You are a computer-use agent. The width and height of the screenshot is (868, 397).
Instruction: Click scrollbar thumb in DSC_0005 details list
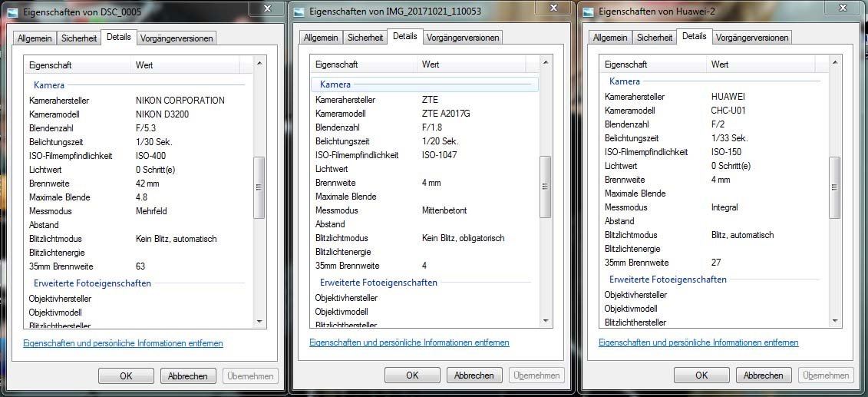(x=259, y=187)
